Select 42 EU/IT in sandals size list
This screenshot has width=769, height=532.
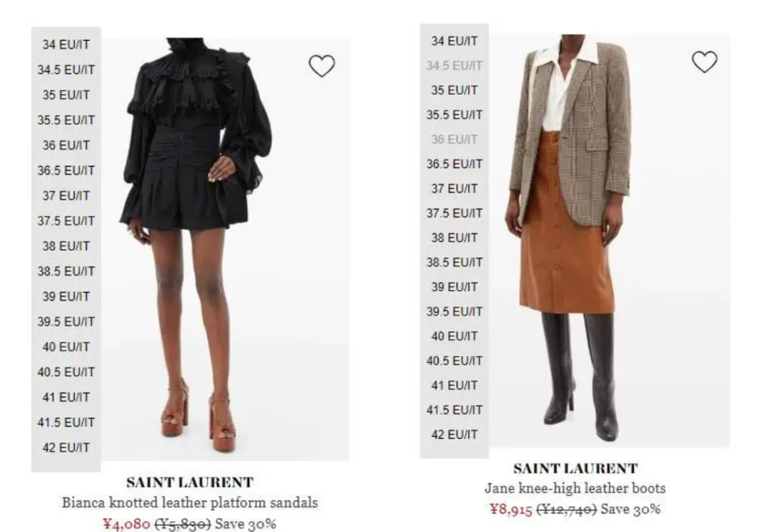(x=66, y=448)
